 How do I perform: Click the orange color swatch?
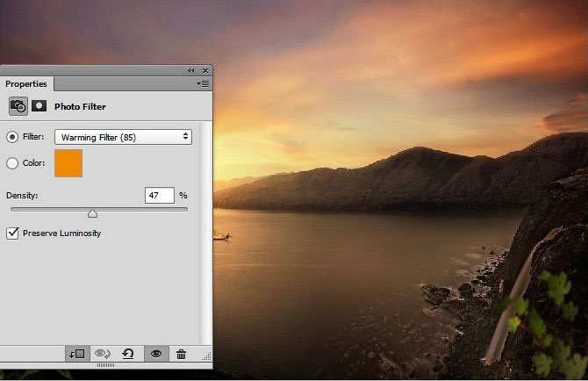click(68, 163)
